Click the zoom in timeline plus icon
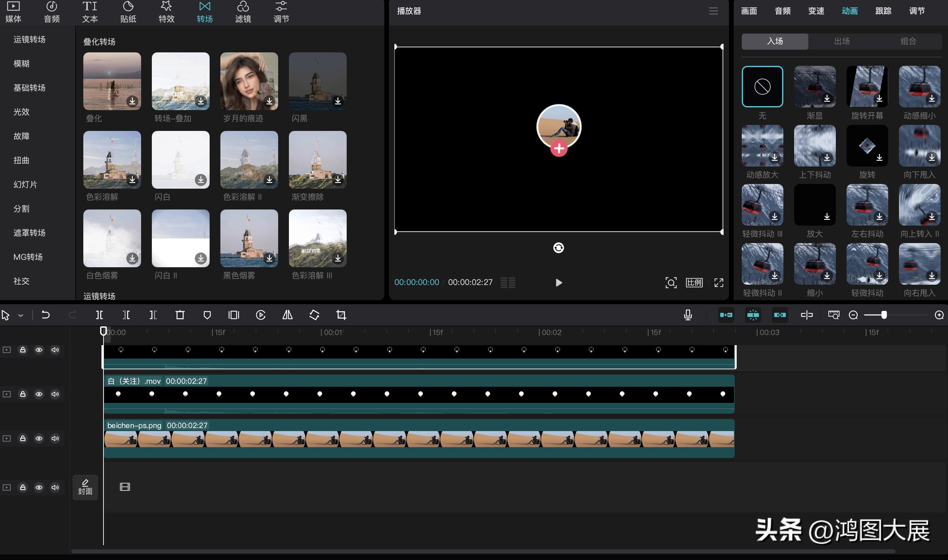The width and height of the screenshot is (948, 560). [x=939, y=315]
